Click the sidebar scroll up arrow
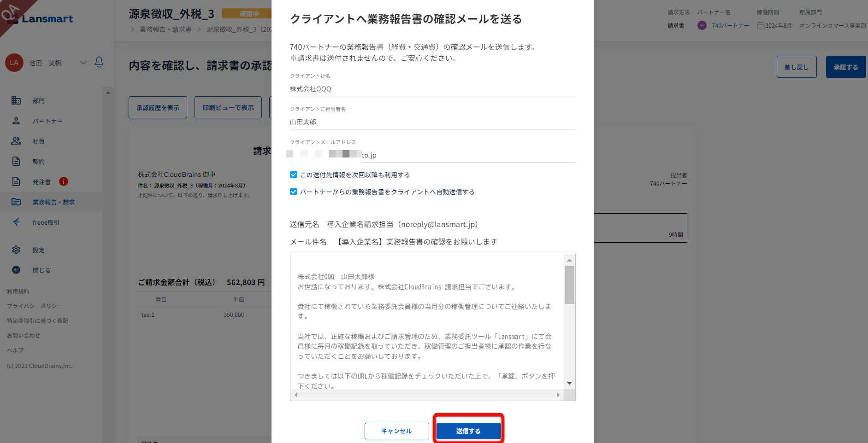Screen dimensions: 868x443 point(108,93)
